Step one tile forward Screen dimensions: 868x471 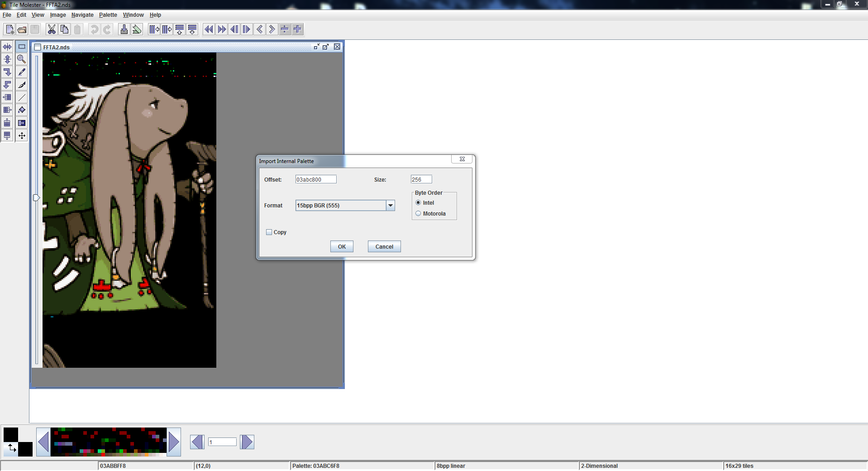point(272,29)
